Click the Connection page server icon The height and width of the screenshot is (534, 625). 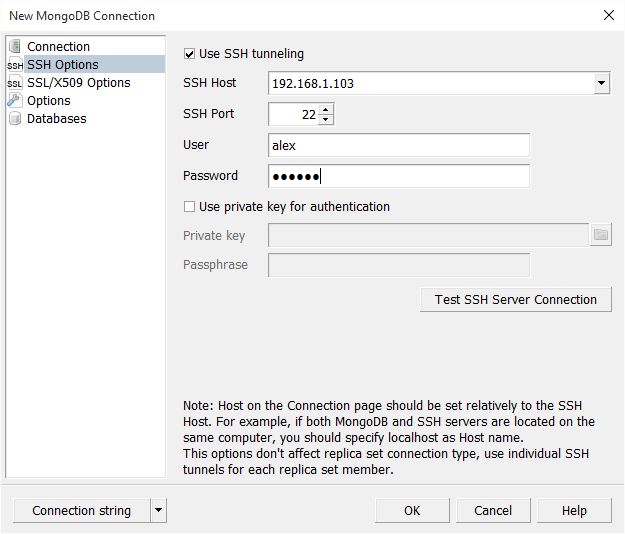coord(15,46)
